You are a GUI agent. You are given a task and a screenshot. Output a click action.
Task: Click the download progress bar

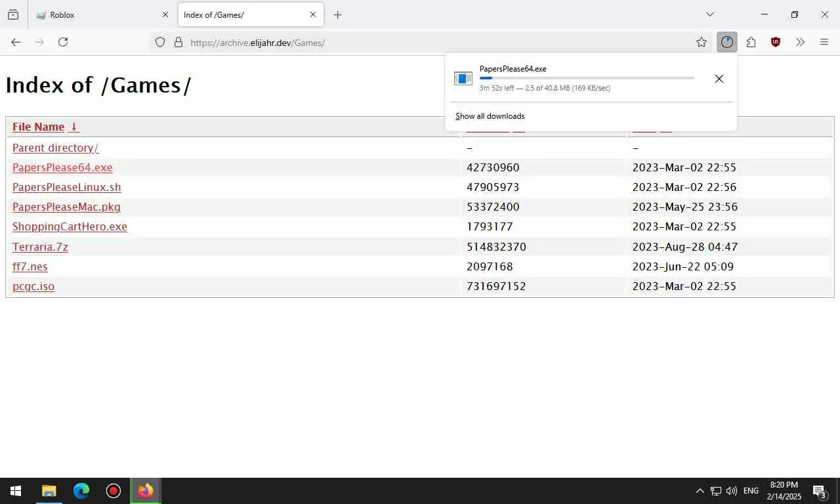tap(587, 78)
